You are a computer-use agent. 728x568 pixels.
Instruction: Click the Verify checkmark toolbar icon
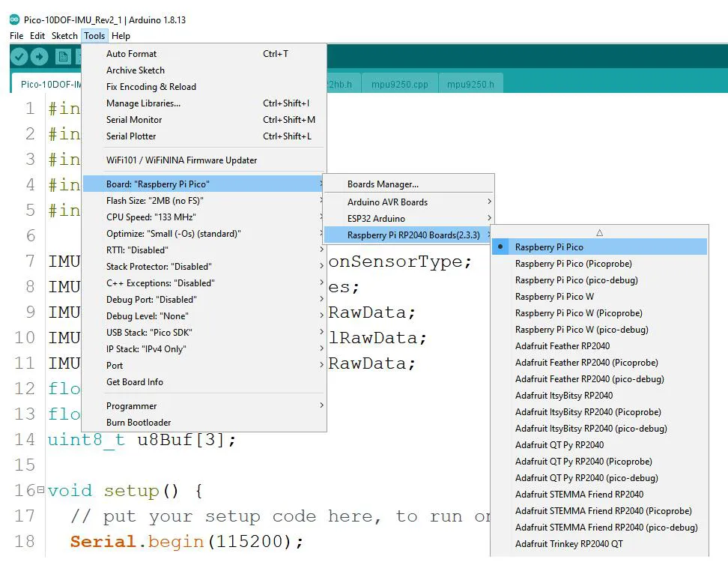(19, 57)
